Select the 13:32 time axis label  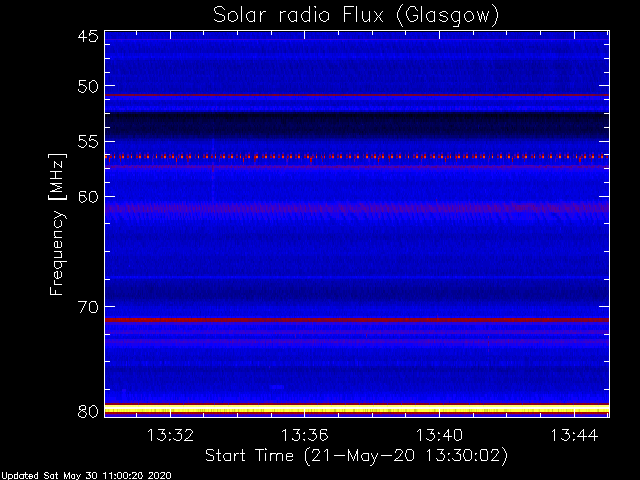click(x=170, y=435)
